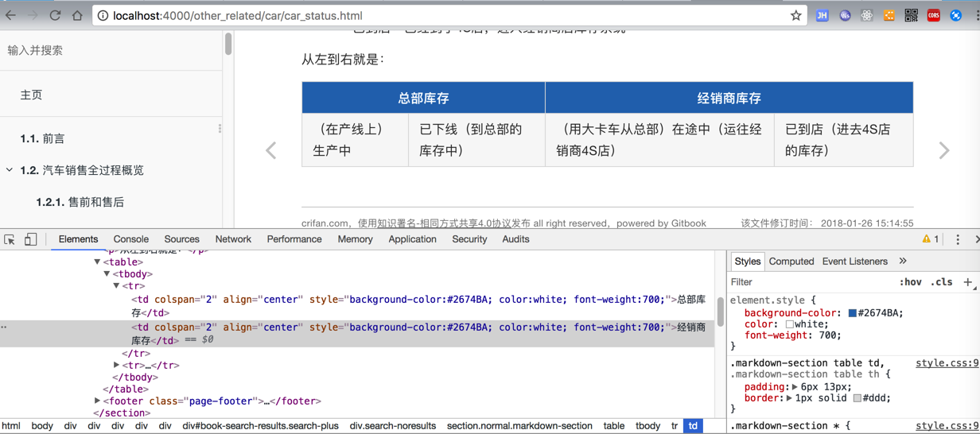Image resolution: width=980 pixels, height=434 pixels.
Task: Toggle the device toolbar in DevTools
Action: [x=30, y=239]
